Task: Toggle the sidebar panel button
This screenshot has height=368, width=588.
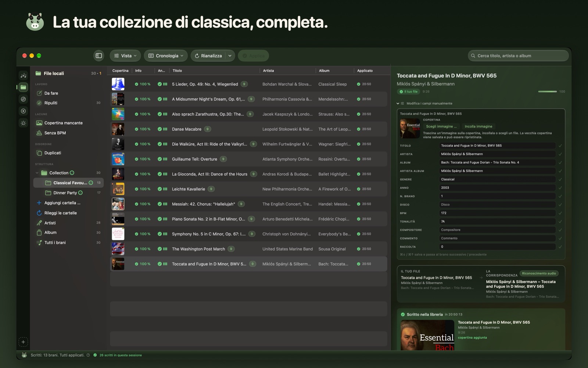Action: (x=98, y=56)
